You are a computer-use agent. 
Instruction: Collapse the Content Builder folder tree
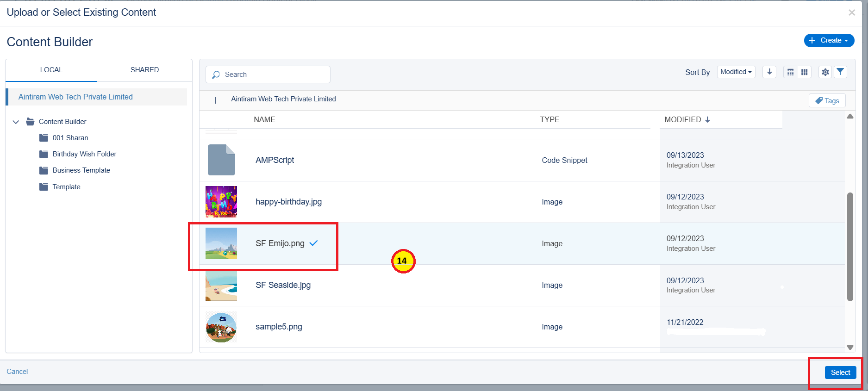coord(16,122)
